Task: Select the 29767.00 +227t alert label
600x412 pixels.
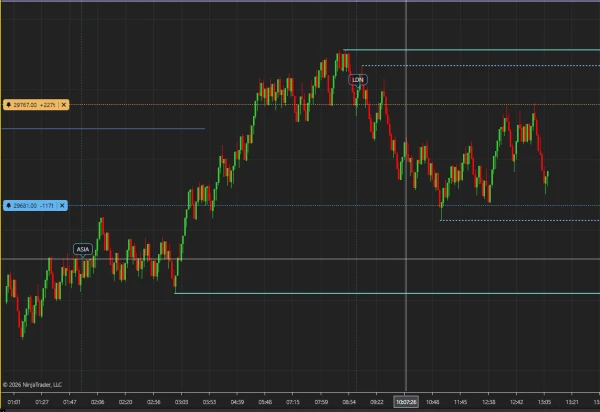Action: [36, 105]
